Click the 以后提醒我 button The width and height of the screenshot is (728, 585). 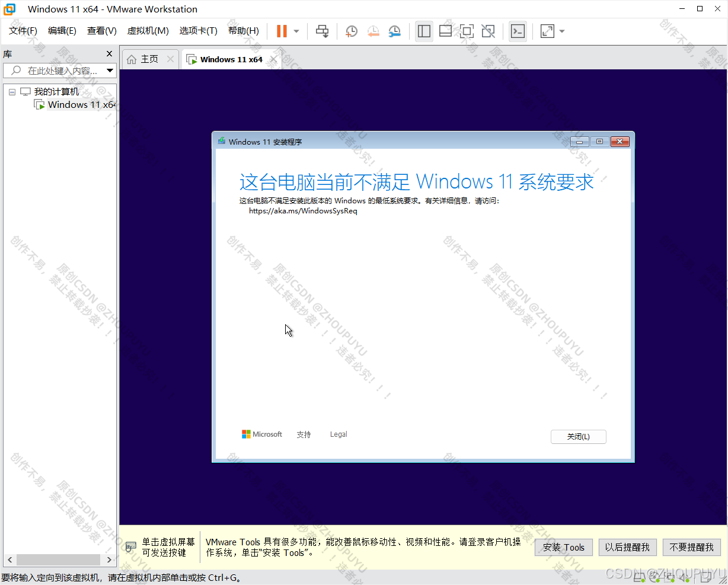(627, 547)
